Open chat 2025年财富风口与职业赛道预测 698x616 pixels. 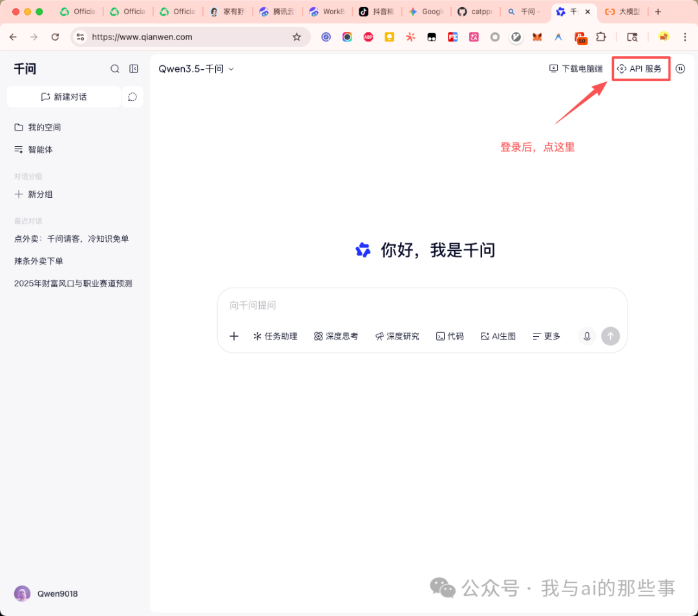pos(73,283)
